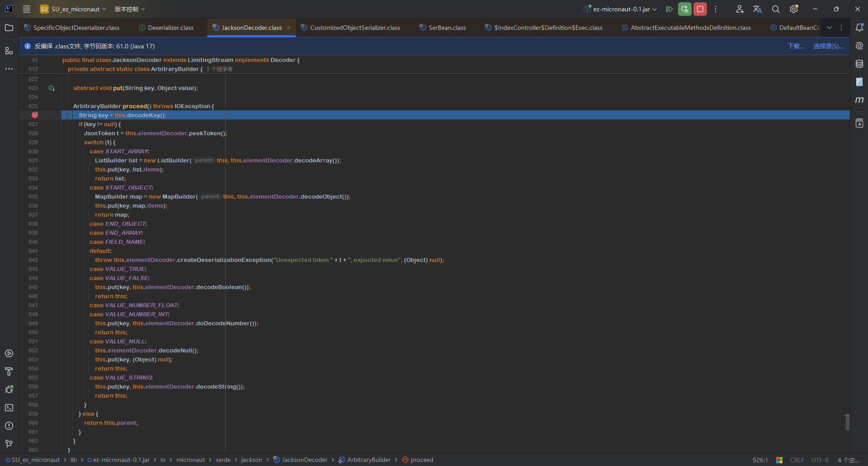Open the main hamburger menu
This screenshot has height=466, width=868.
tap(27, 9)
